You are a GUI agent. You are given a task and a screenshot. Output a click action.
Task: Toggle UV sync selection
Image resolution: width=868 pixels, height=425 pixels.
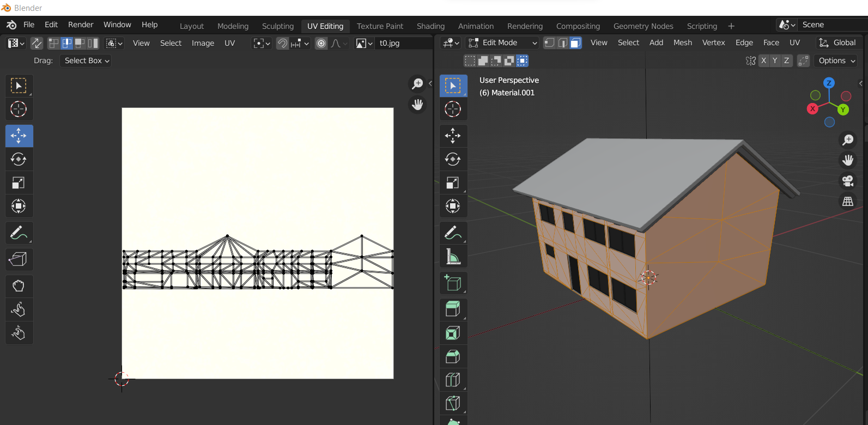point(37,43)
